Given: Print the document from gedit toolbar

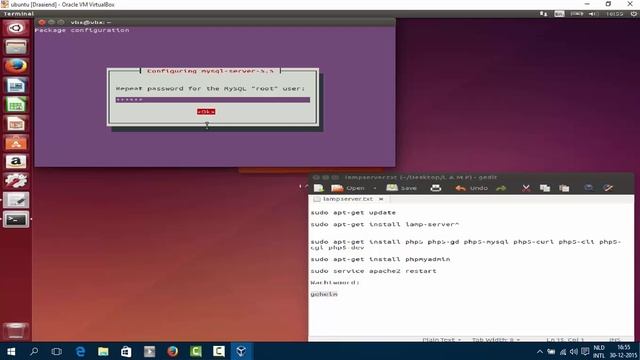Looking at the screenshot, I should (436, 188).
